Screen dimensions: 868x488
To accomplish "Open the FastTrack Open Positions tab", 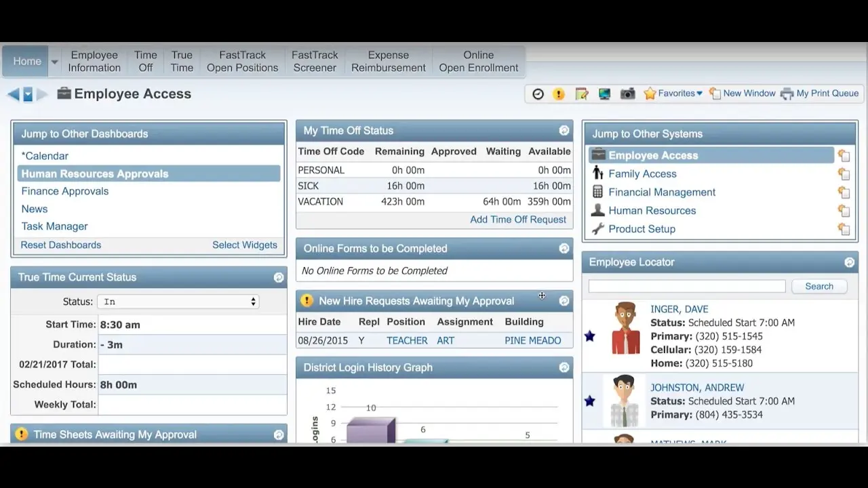I will tap(242, 61).
